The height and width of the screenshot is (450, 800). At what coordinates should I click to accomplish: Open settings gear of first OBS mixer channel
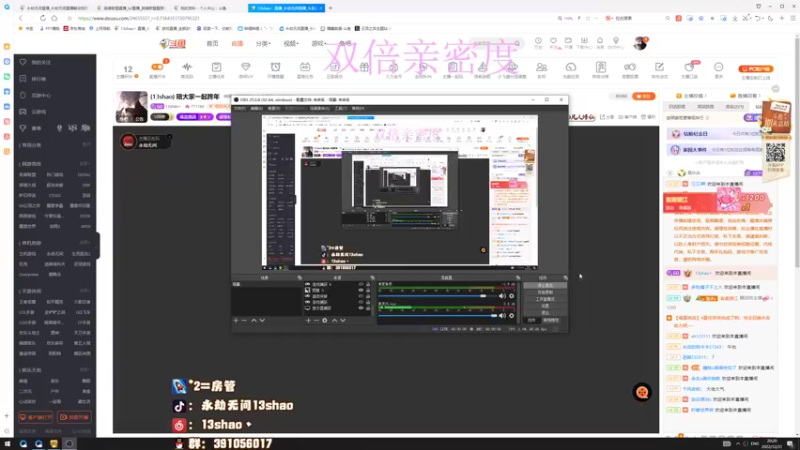[x=511, y=296]
